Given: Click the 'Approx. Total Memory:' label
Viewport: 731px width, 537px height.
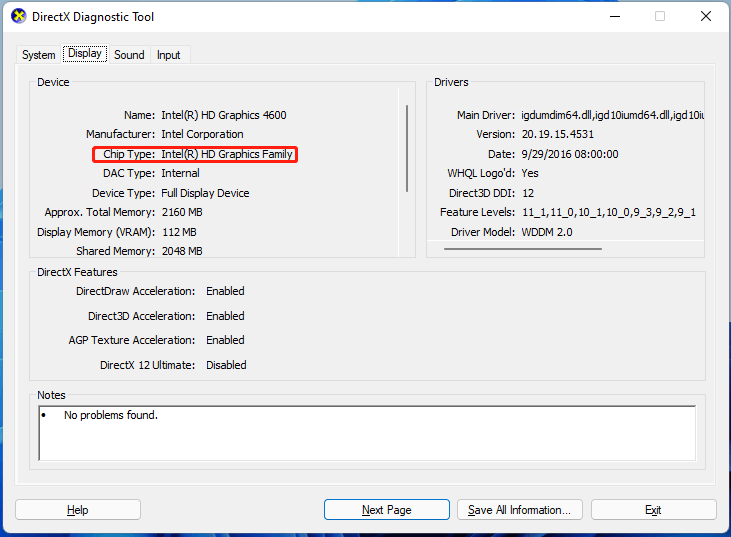Looking at the screenshot, I should pos(100,212).
